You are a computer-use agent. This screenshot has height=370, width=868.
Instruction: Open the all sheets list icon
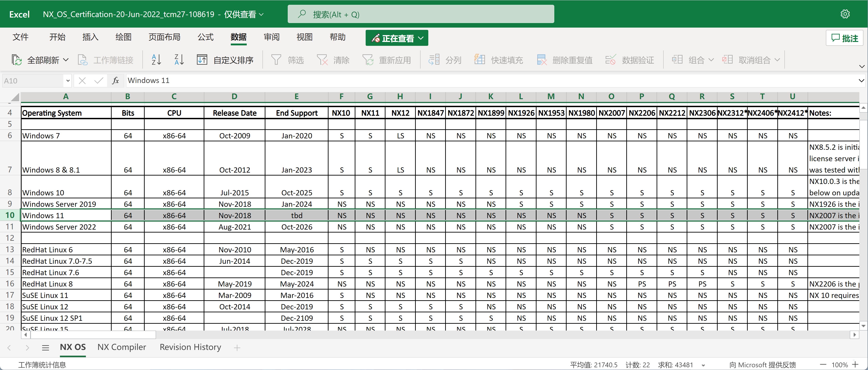(46, 347)
